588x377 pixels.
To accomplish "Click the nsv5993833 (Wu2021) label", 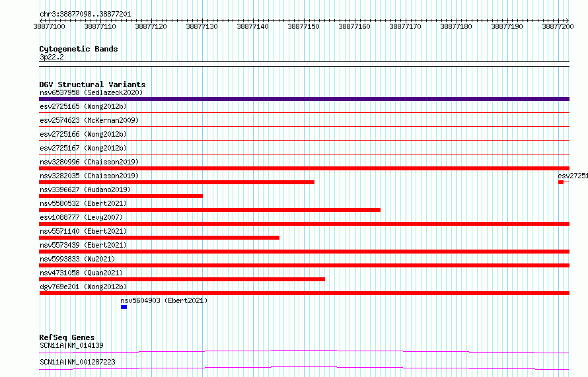I will click(77, 259).
